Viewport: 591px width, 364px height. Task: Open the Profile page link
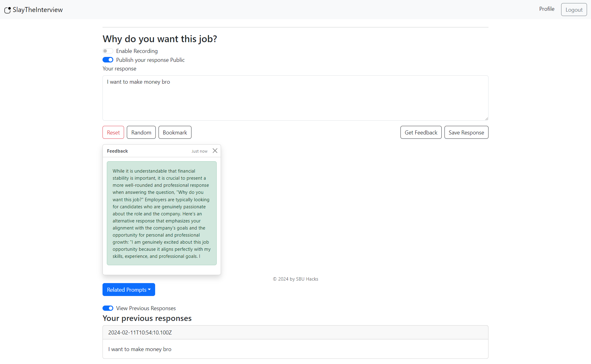(x=546, y=9)
